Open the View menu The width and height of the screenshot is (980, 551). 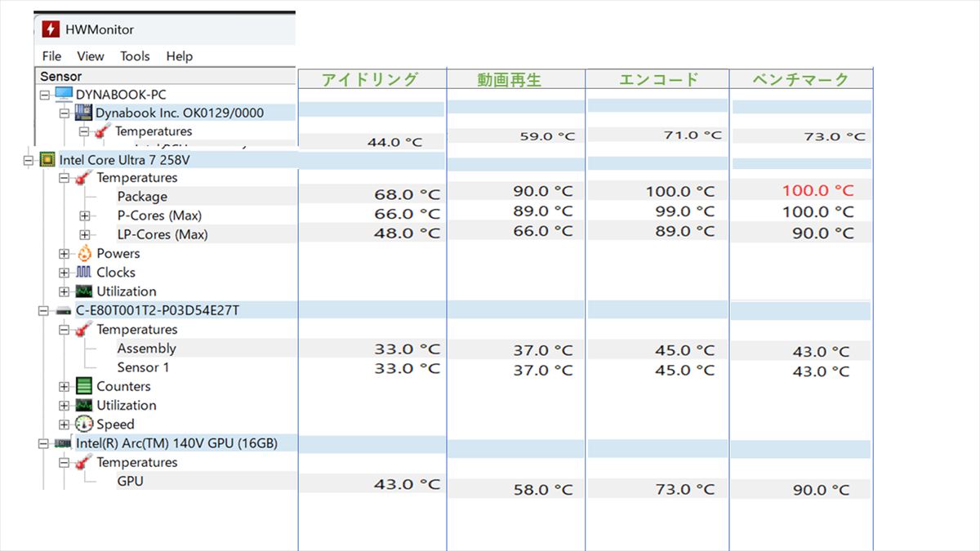[x=91, y=56]
